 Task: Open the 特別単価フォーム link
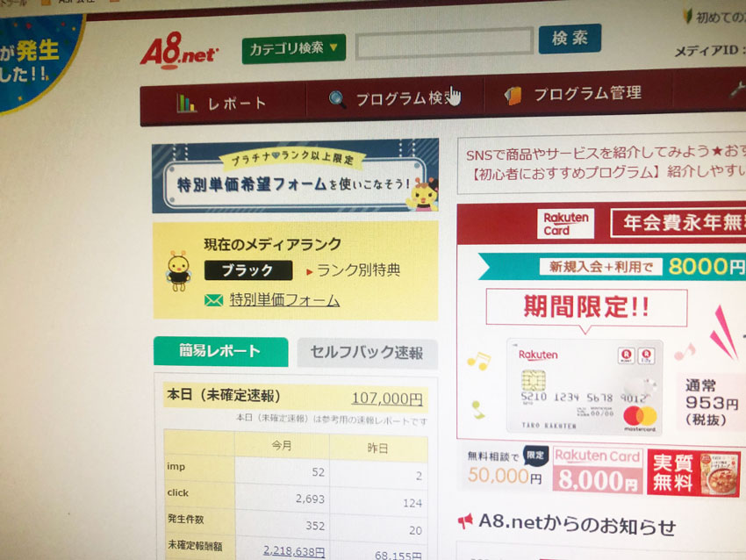pyautogui.click(x=284, y=299)
